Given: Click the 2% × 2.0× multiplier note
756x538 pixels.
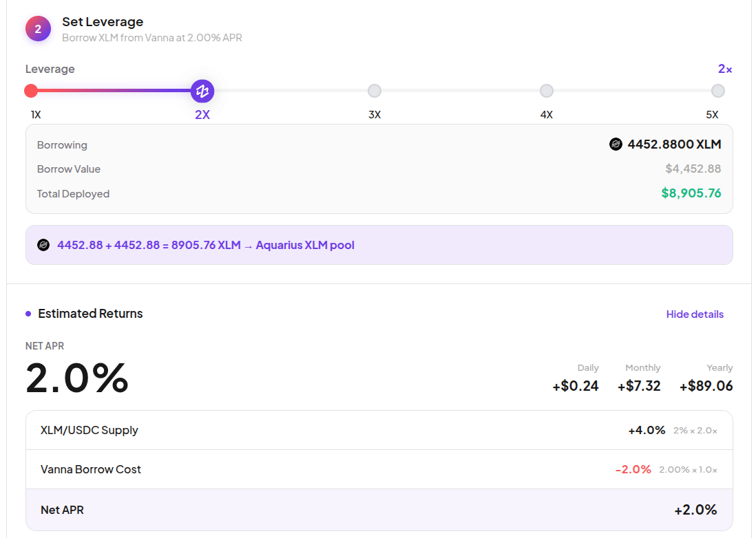Looking at the screenshot, I should pos(695,431).
